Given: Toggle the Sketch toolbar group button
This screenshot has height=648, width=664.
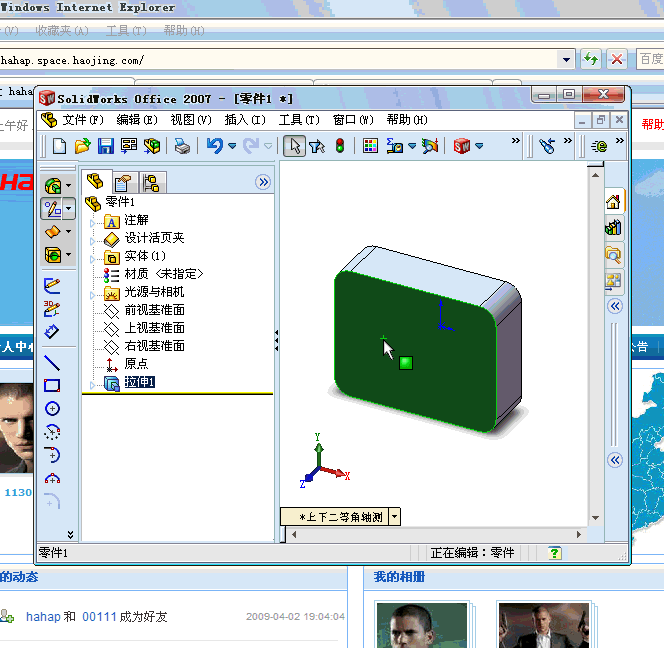Looking at the screenshot, I should pyautogui.click(x=53, y=209).
